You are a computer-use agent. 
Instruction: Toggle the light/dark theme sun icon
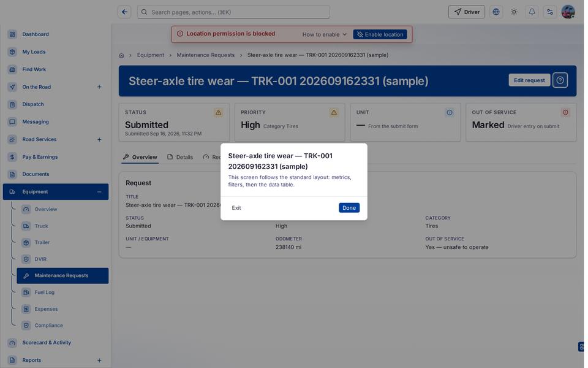514,12
